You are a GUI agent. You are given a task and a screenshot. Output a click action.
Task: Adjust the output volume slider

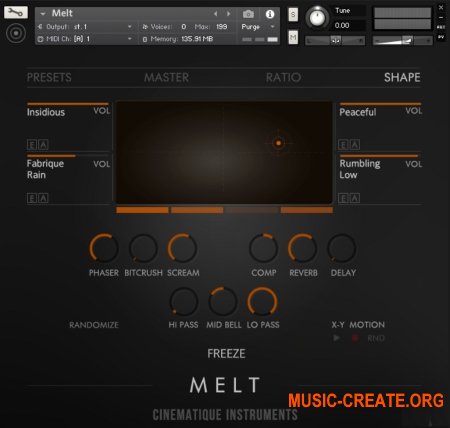[x=402, y=40]
